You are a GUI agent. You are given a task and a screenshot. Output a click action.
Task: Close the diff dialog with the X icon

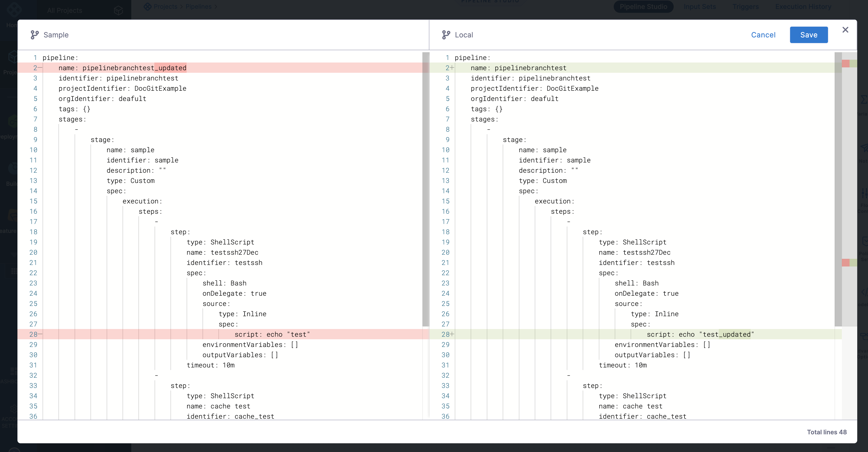(x=845, y=30)
